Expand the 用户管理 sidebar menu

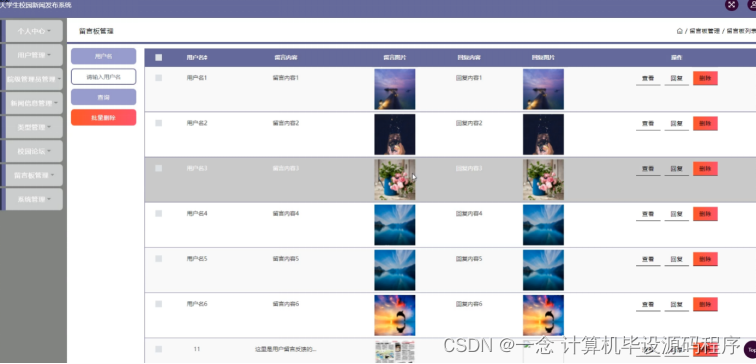tap(34, 55)
